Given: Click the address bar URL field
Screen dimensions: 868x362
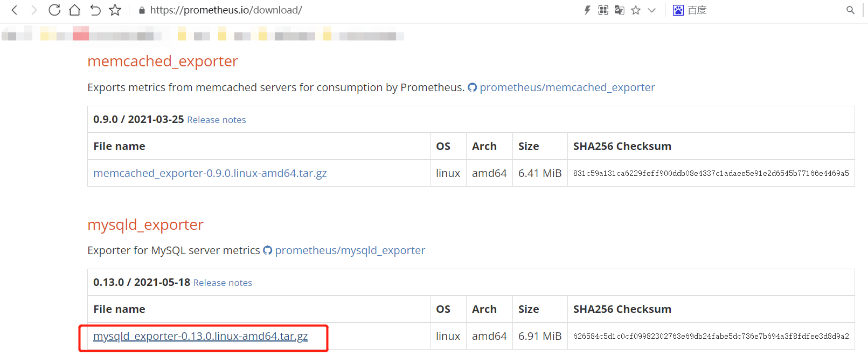Looking at the screenshot, I should point(226,10).
